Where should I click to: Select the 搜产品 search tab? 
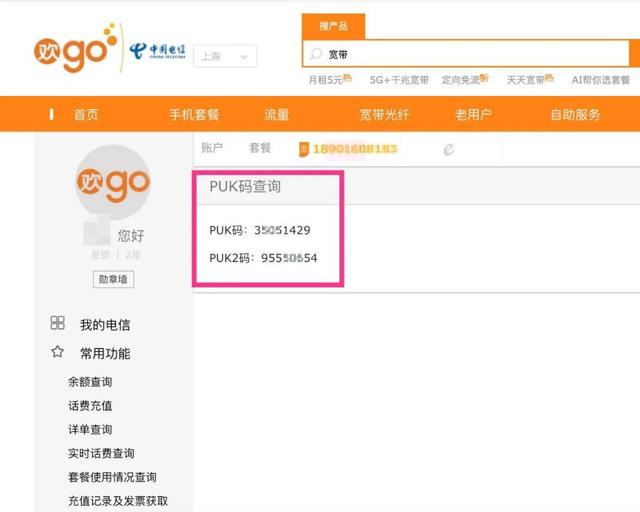pyautogui.click(x=333, y=26)
